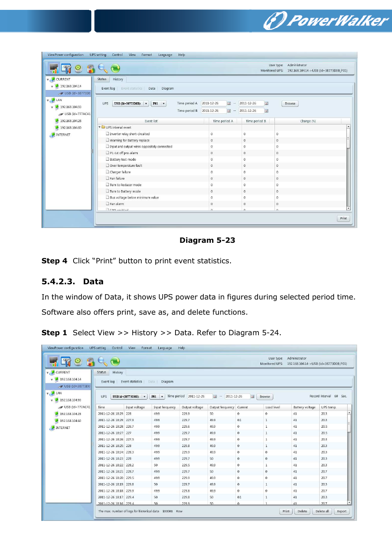Viewport: 392px width, 555px height.
Task: Open calendar for Time period A end date
Action: tap(266, 104)
